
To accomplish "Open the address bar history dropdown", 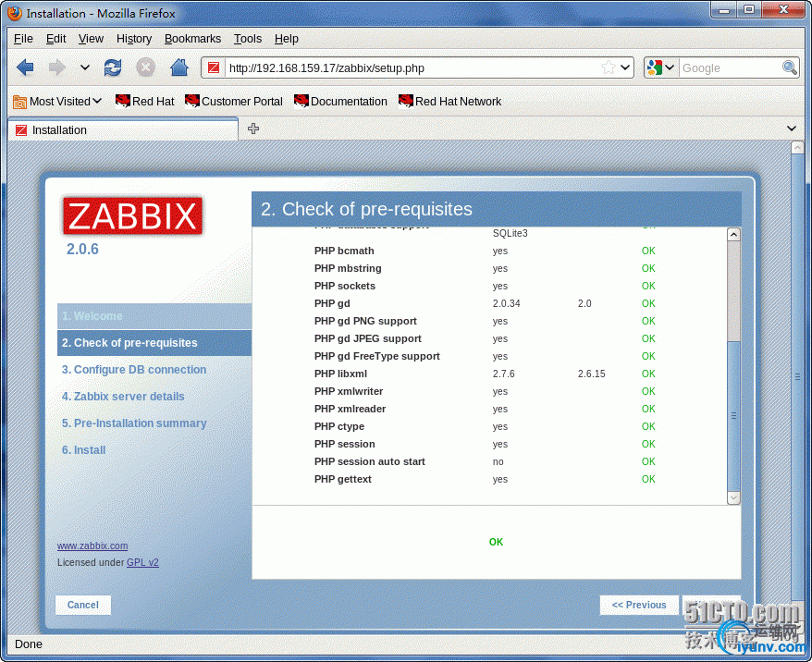I will click(625, 67).
